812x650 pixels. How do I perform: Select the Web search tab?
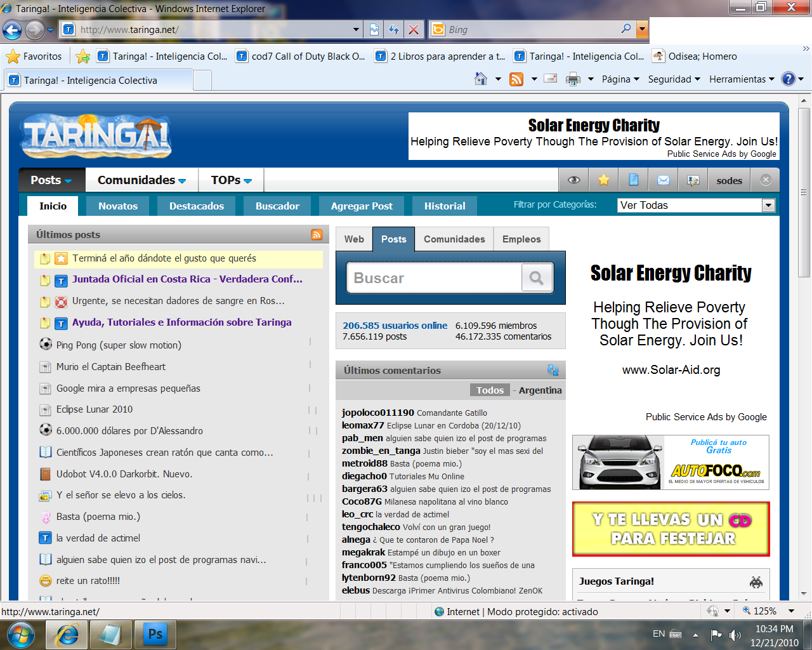tap(354, 239)
